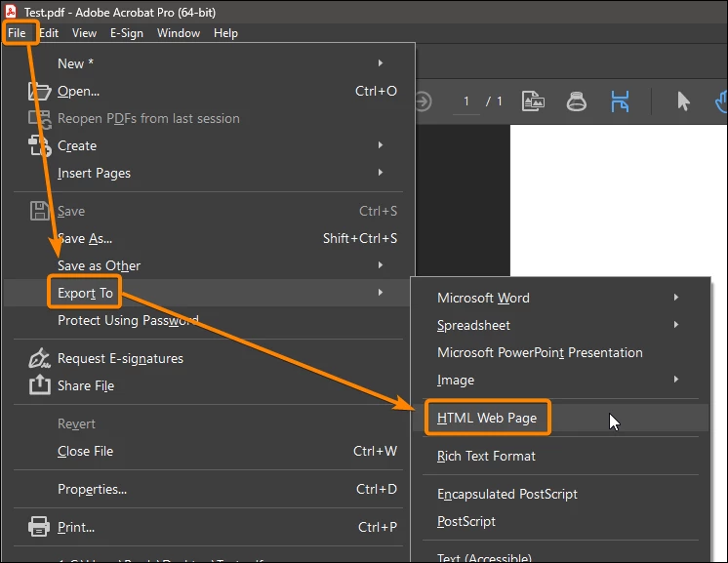Viewport: 728px width, 563px height.
Task: Go to next page arrow icon
Action: [423, 101]
